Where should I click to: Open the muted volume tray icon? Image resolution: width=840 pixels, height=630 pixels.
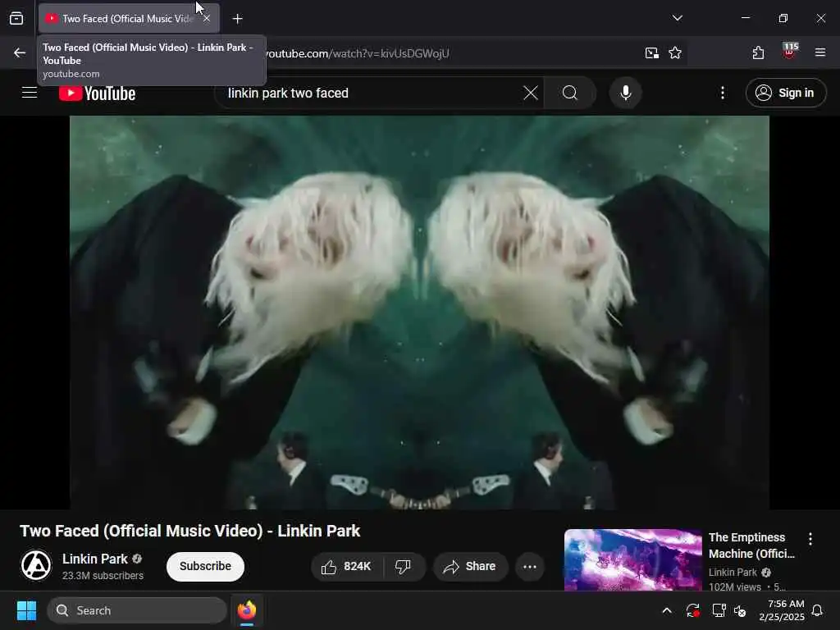(741, 610)
